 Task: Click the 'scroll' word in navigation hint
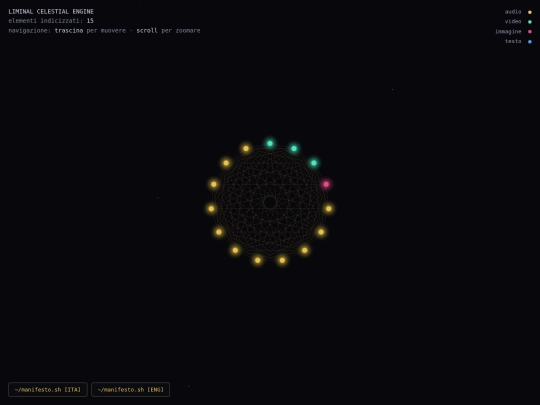click(147, 30)
